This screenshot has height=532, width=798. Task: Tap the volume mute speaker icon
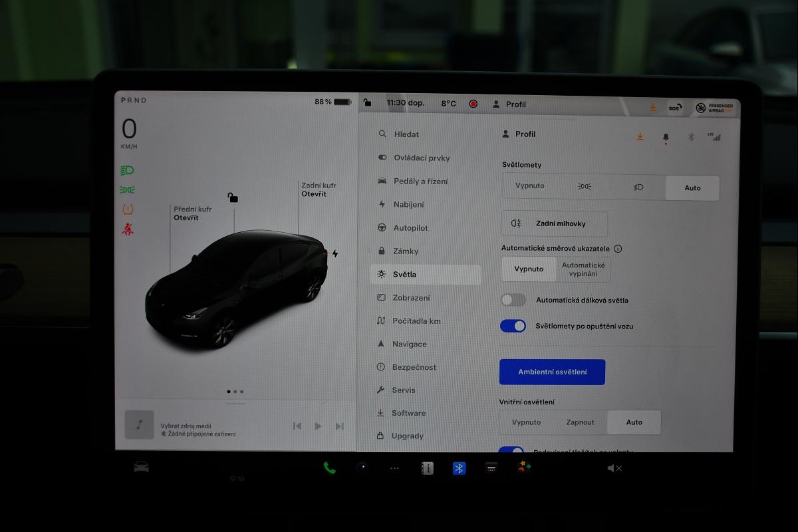click(x=614, y=468)
